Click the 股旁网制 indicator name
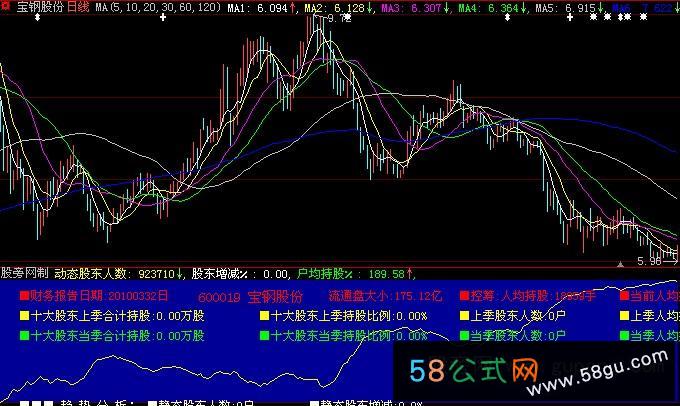The height and width of the screenshot is (406, 680). (24, 273)
